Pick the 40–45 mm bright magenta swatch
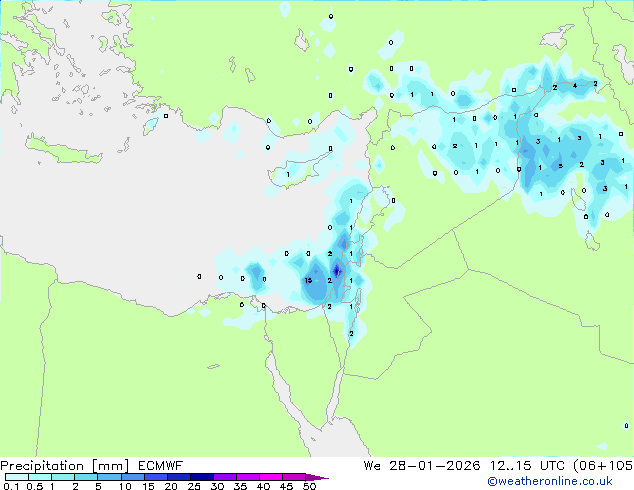 pos(271,477)
